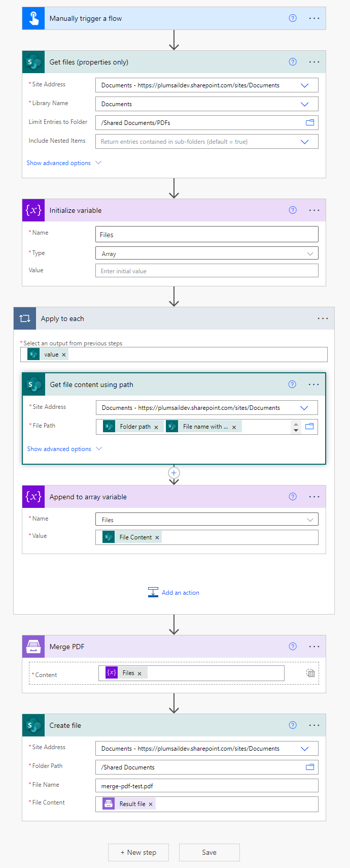This screenshot has width=350, height=868.
Task: Open help for Manually trigger a flow
Action: click(293, 18)
